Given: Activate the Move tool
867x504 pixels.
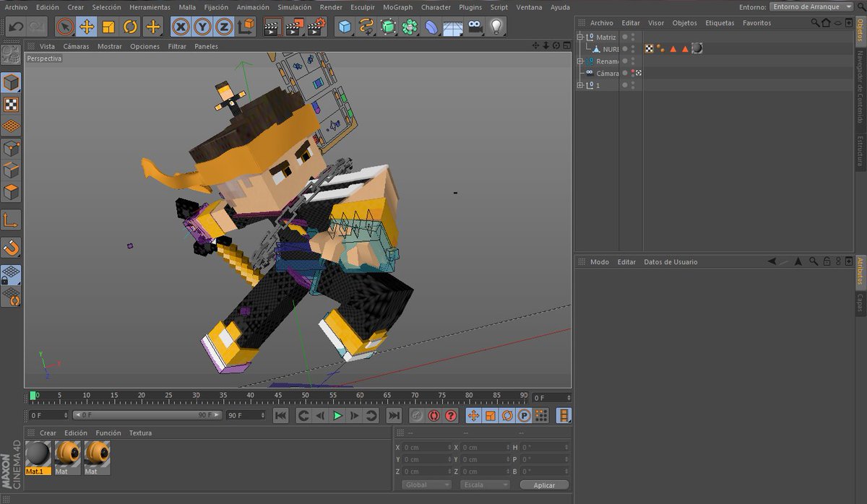Looking at the screenshot, I should click(x=87, y=27).
